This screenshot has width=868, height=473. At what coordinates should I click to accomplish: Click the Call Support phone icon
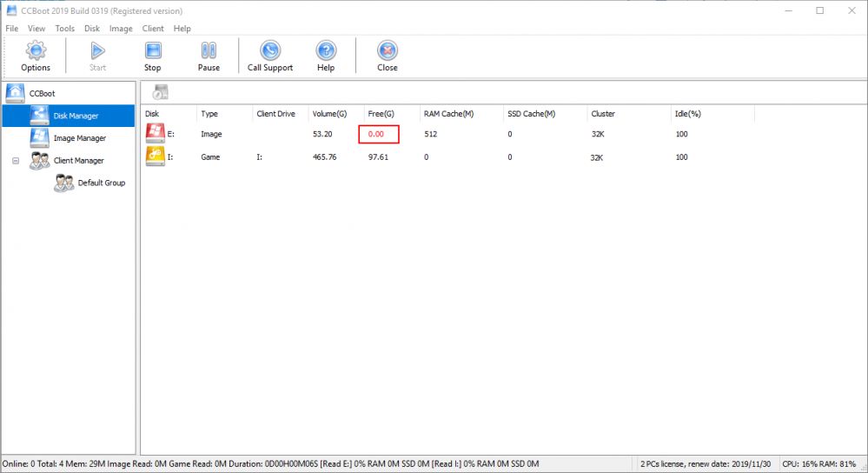(x=270, y=50)
